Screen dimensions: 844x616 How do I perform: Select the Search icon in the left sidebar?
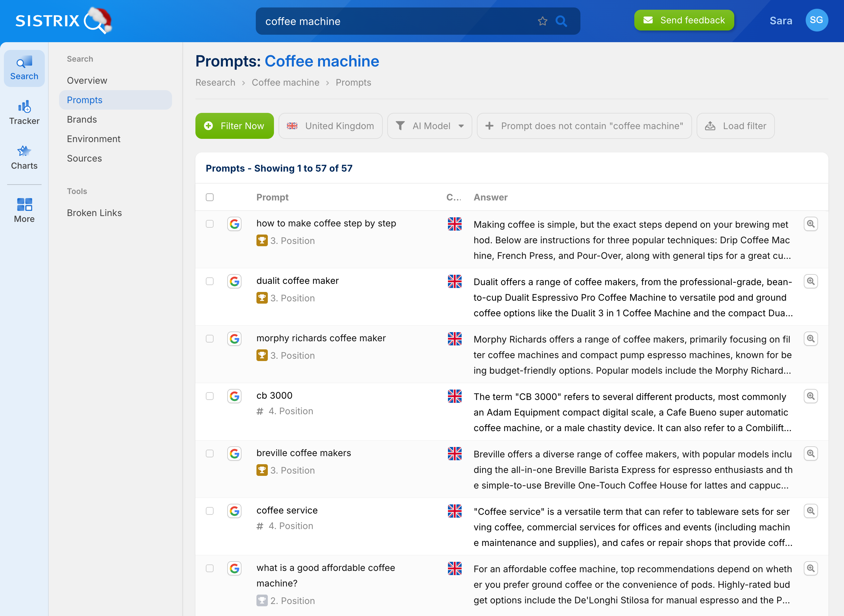pyautogui.click(x=24, y=68)
